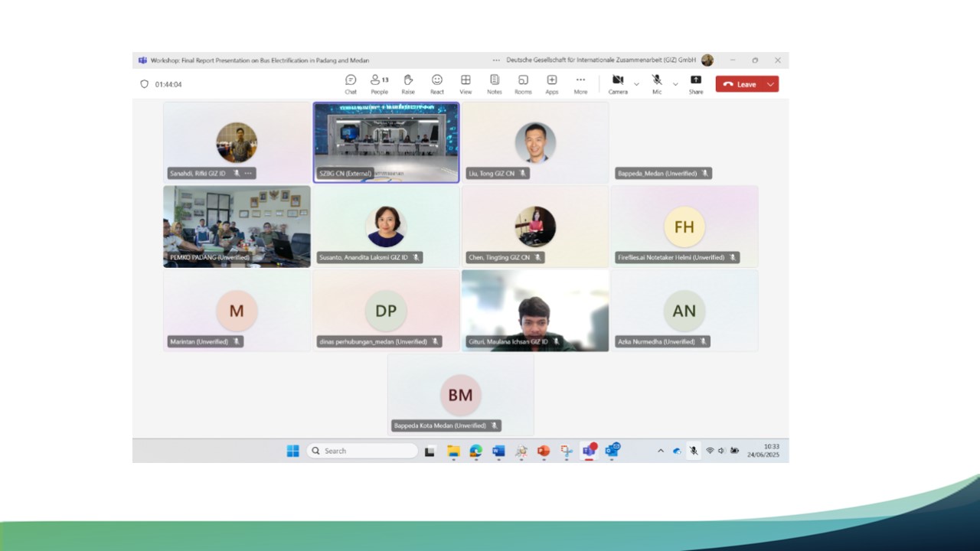Open breakout Rooms
Viewport: 980px width, 551px height.
click(x=523, y=84)
